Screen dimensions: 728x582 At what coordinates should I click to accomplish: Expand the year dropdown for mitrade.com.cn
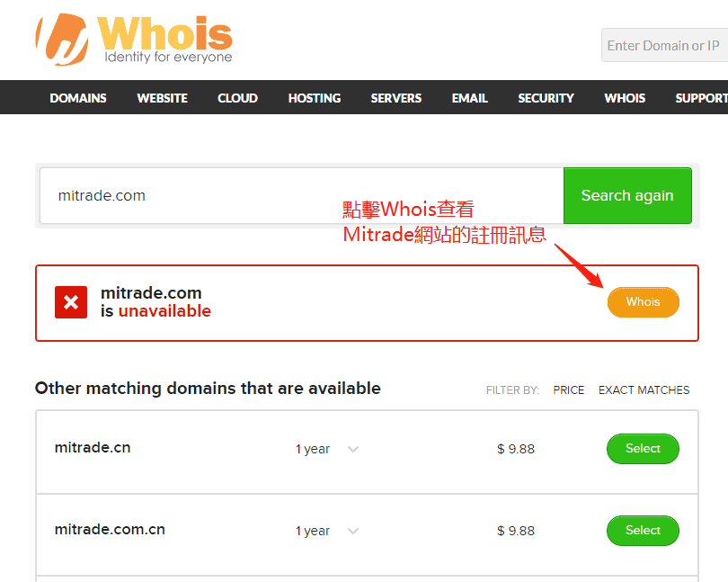327,531
